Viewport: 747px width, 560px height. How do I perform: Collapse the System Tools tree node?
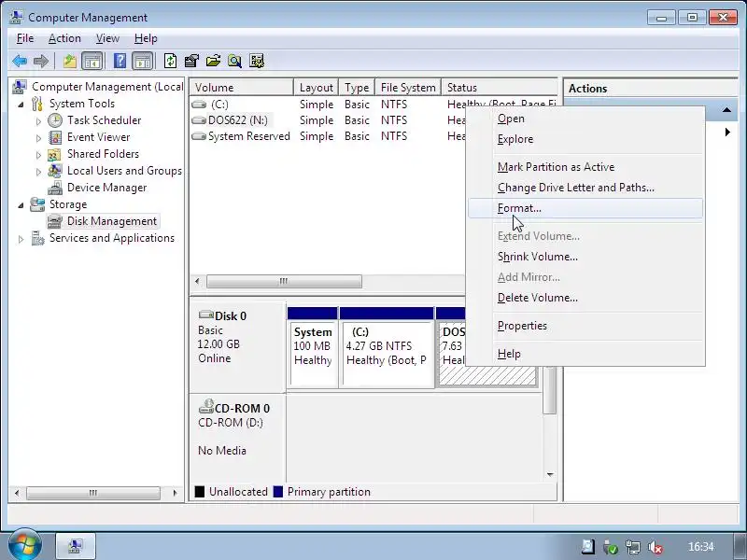[x=21, y=105]
